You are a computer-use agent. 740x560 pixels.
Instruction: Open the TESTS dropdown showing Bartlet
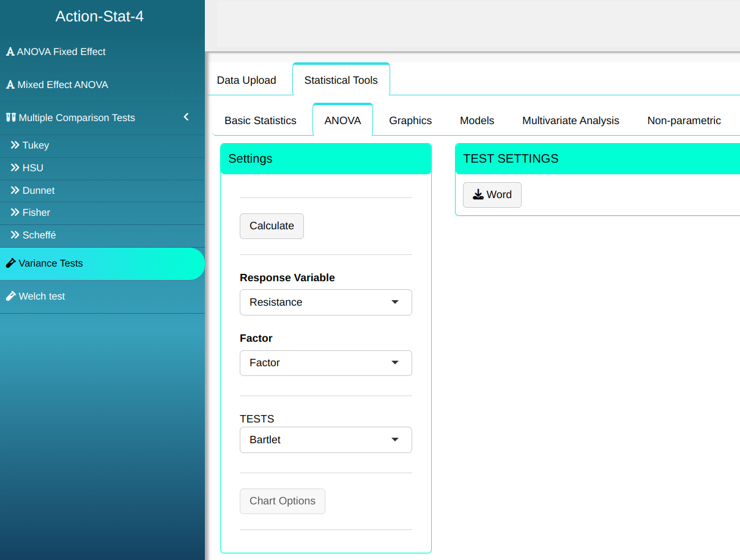[x=325, y=440]
